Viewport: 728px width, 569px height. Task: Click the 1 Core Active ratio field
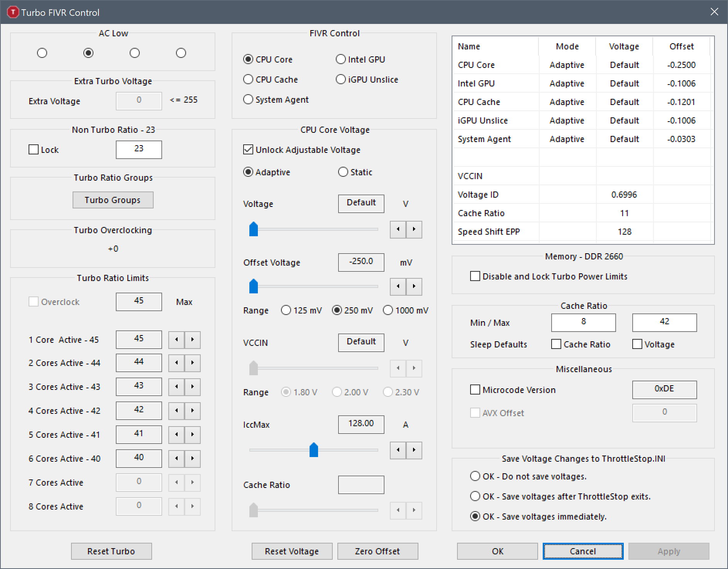[139, 340]
